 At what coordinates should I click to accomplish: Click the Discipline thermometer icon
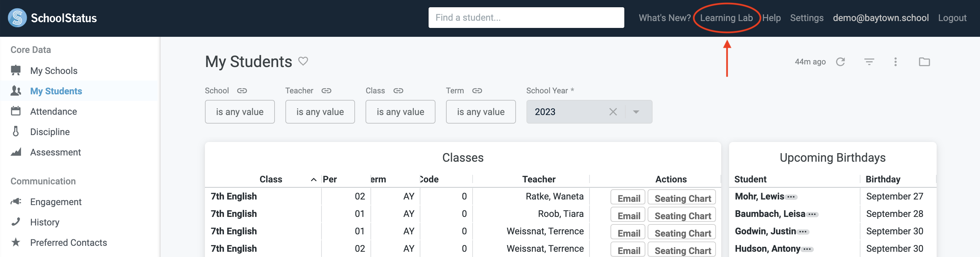[x=15, y=131]
